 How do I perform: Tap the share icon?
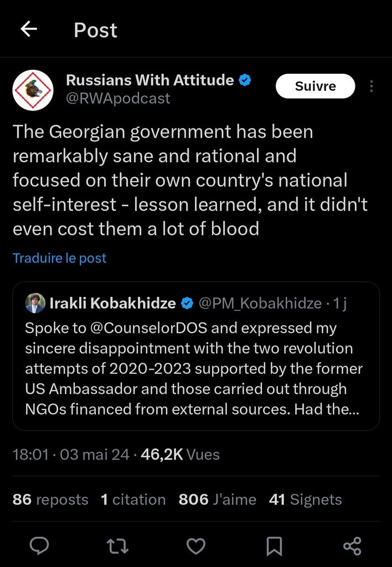click(x=352, y=546)
